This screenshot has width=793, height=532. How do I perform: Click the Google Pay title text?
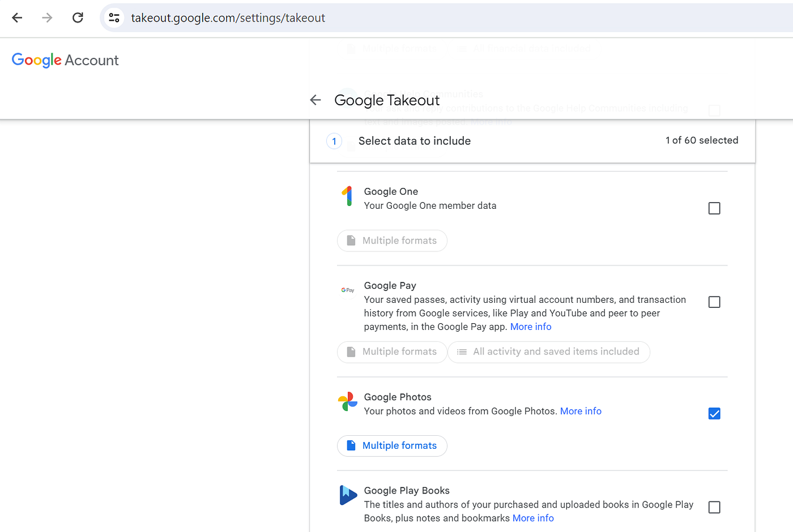(x=390, y=285)
